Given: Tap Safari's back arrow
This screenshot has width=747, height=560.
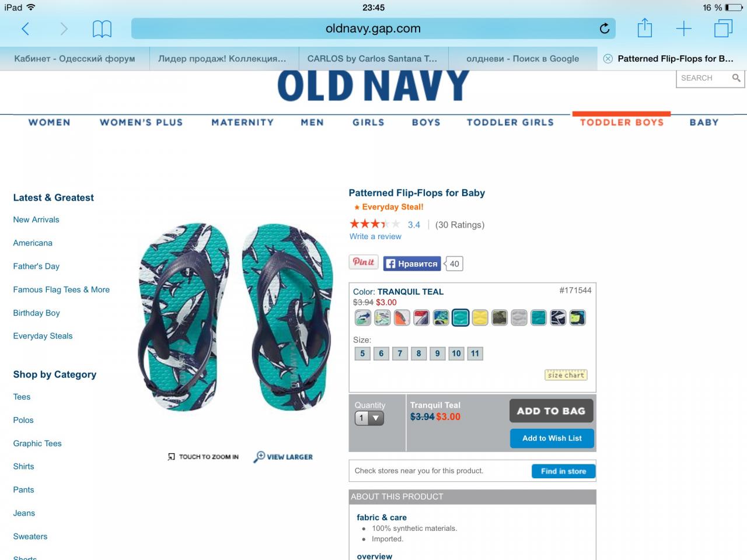Looking at the screenshot, I should tap(25, 29).
